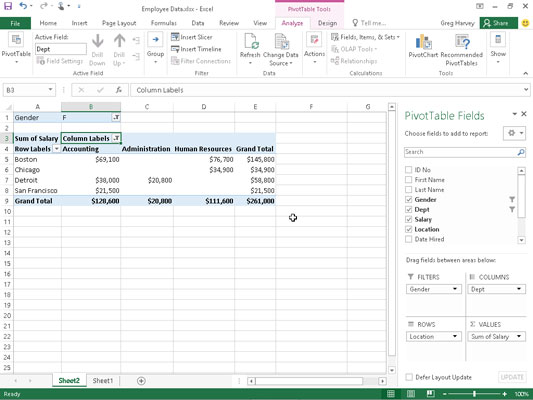Uncheck the Salary field checkbox

[x=409, y=220]
